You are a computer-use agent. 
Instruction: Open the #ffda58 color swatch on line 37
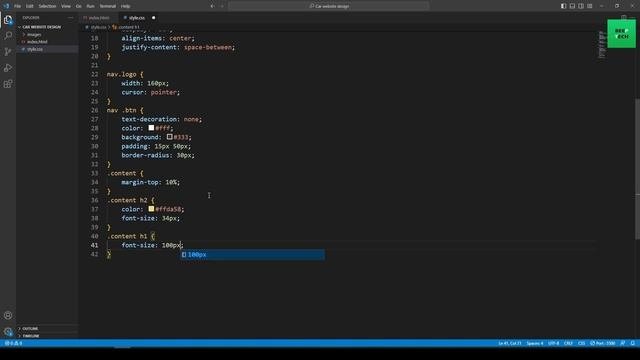pos(151,209)
